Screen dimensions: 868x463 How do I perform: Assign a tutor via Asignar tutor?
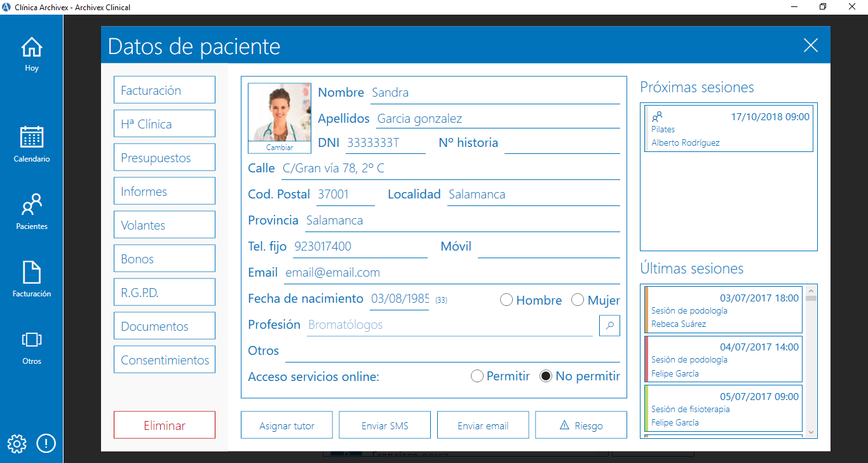click(x=287, y=424)
